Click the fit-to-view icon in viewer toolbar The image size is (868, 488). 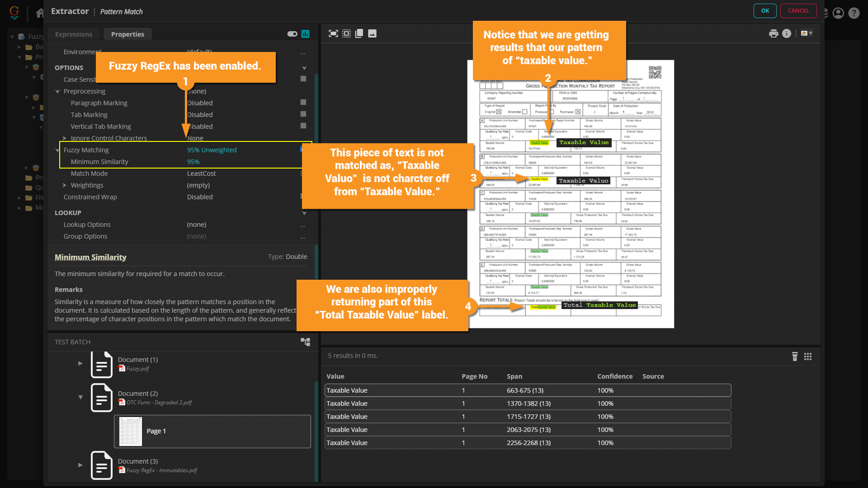(333, 33)
